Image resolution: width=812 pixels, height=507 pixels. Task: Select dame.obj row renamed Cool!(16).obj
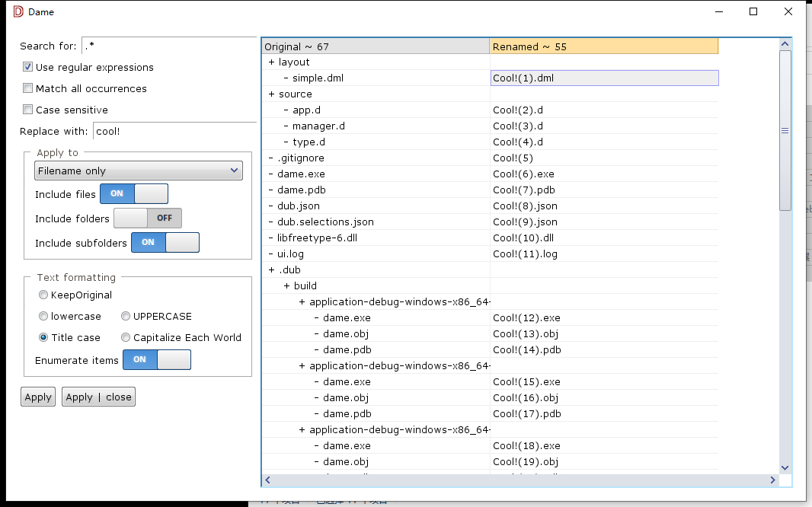[376, 398]
